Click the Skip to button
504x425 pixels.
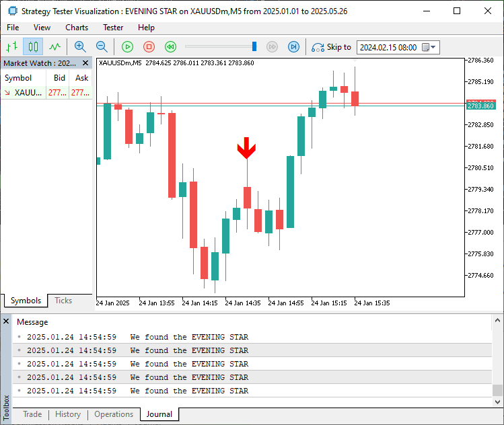point(332,47)
